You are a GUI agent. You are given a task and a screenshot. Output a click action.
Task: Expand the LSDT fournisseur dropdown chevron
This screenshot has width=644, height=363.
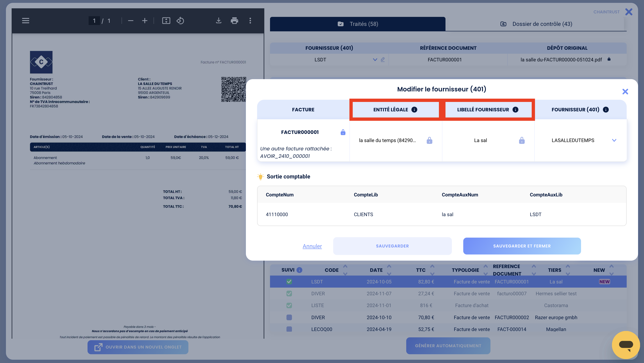point(375,60)
